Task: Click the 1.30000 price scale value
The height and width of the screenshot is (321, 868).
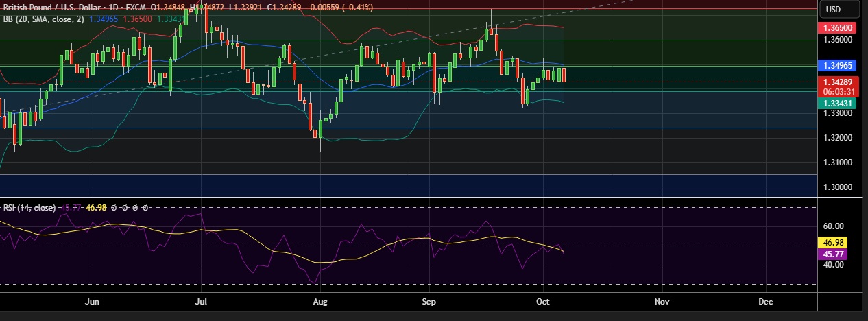Action: pos(837,187)
